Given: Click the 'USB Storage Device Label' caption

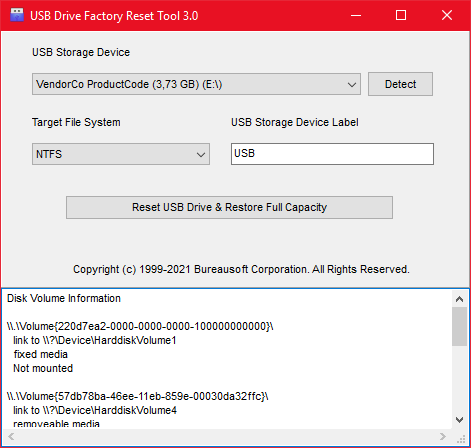Looking at the screenshot, I should [x=295, y=122].
